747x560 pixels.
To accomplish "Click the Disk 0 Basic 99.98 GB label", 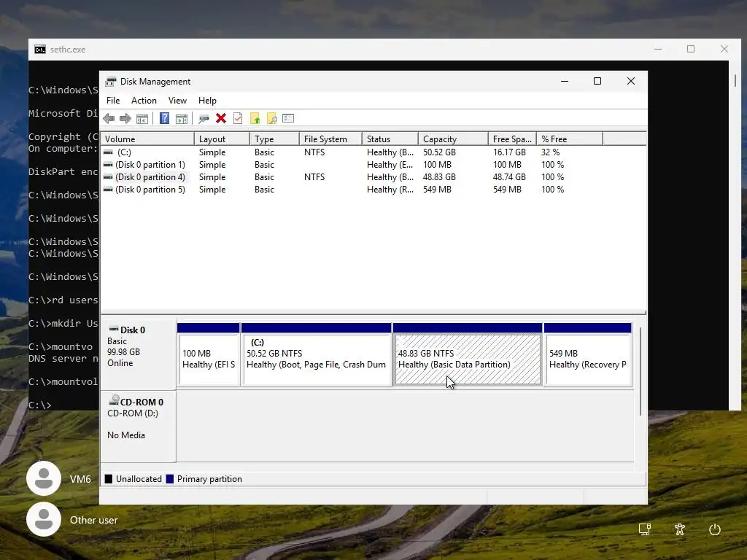I will click(138, 355).
